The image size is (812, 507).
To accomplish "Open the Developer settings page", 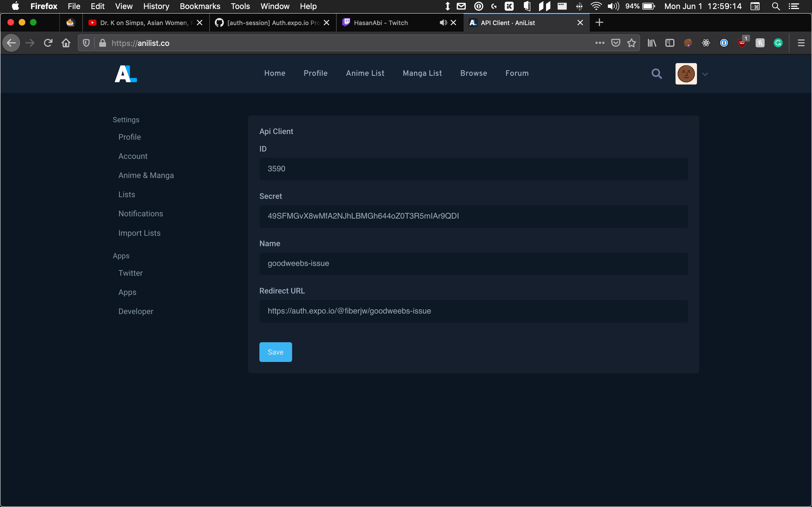I will (135, 311).
